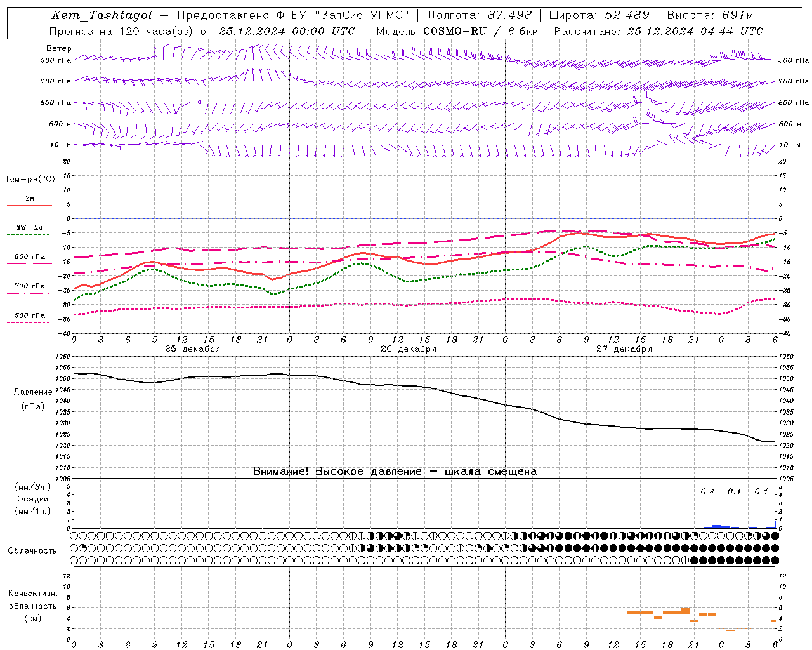The width and height of the screenshot is (812, 650).
Task: Click the '10 м' wind level label on left
Action: 61,145
